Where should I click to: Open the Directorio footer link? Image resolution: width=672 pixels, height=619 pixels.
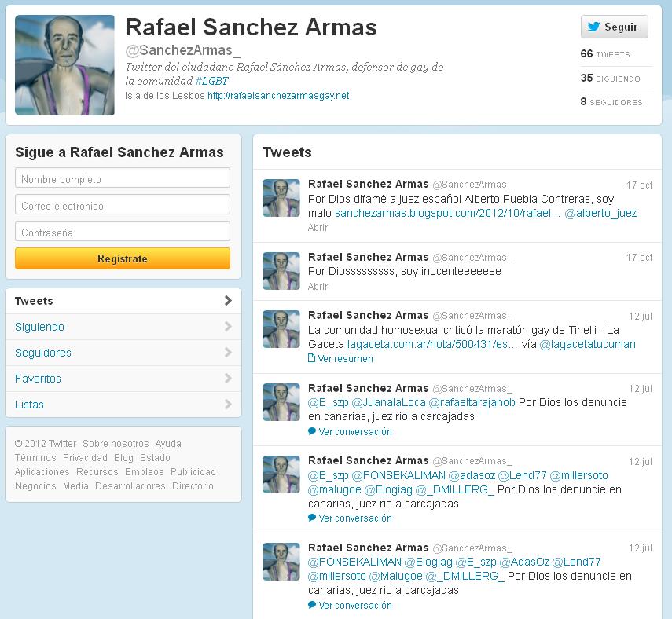point(193,486)
